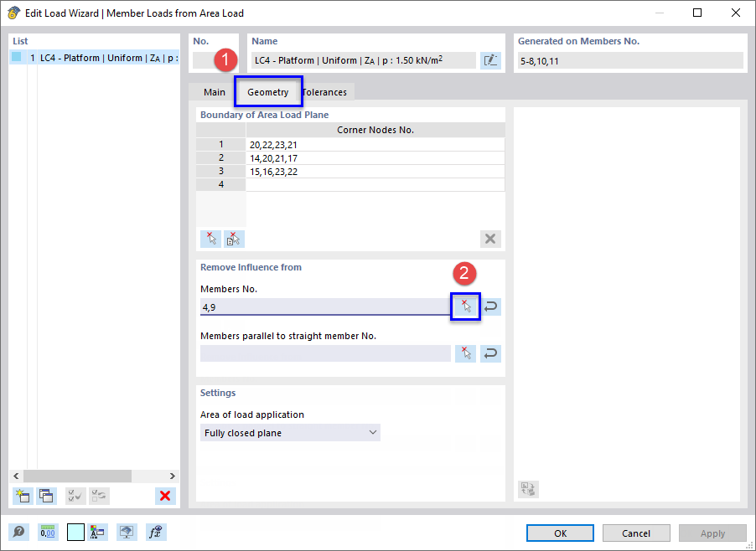The image size is (756, 551).
Task: Reverse selection for parallel member field
Action: [490, 353]
